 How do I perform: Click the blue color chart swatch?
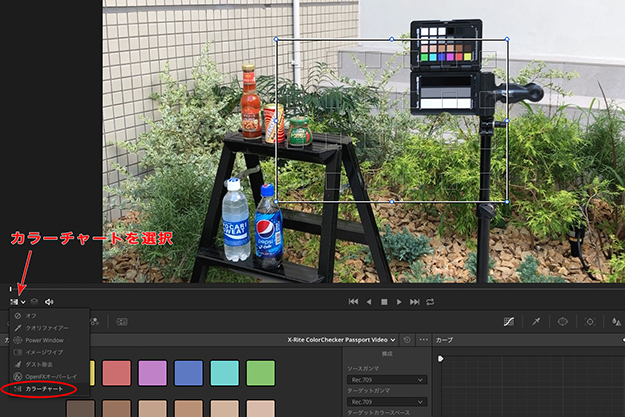[x=189, y=373]
